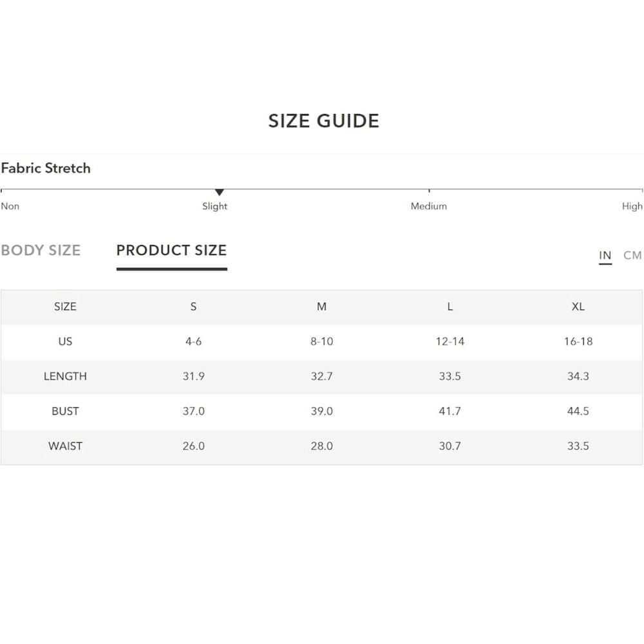Select the IN unit option
The image size is (644, 644).
coord(605,256)
